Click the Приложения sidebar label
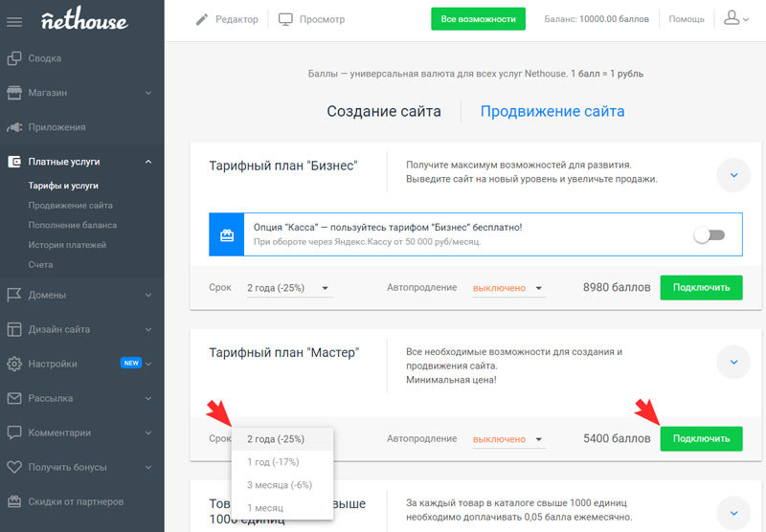 click(56, 127)
